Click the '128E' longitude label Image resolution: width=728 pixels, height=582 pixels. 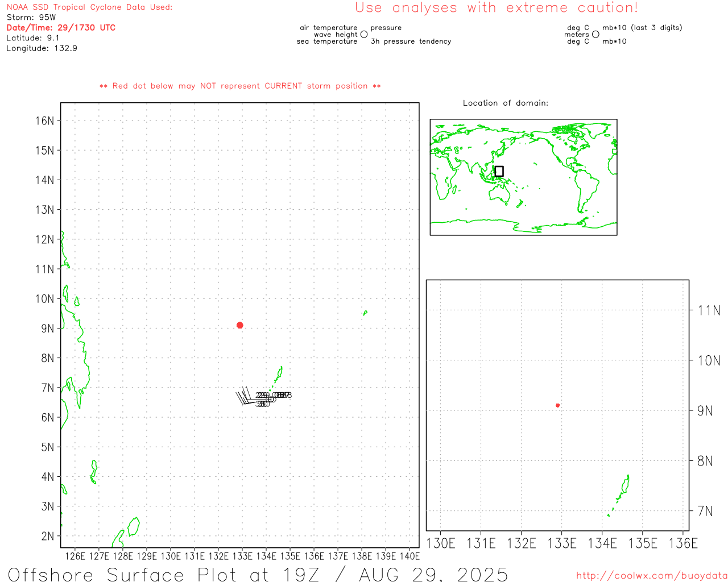pos(123,556)
